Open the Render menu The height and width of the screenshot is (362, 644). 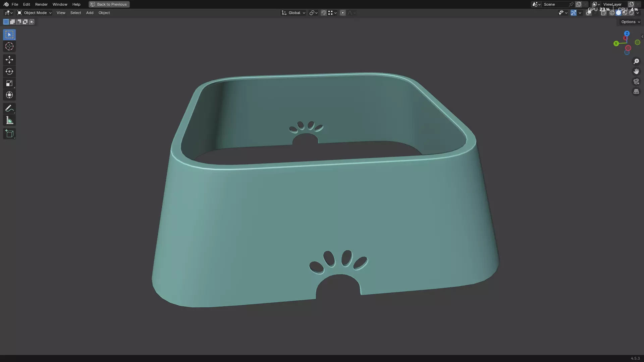pyautogui.click(x=41, y=4)
